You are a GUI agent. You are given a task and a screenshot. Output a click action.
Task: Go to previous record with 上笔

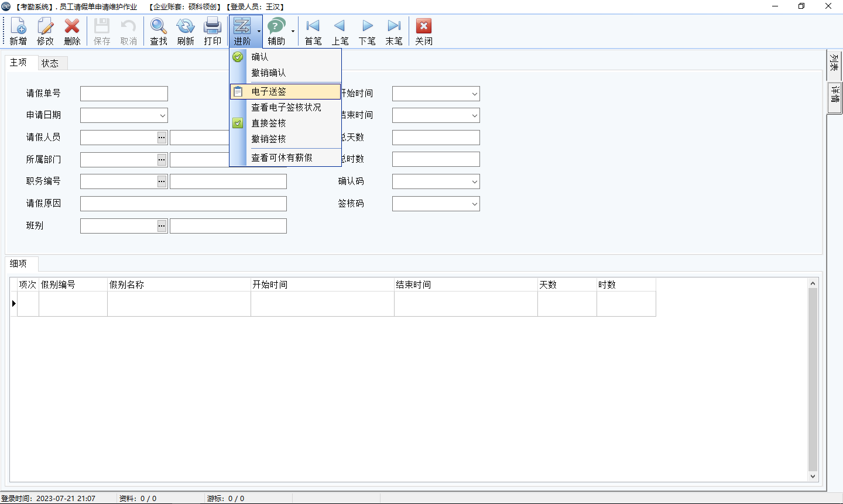click(x=340, y=32)
